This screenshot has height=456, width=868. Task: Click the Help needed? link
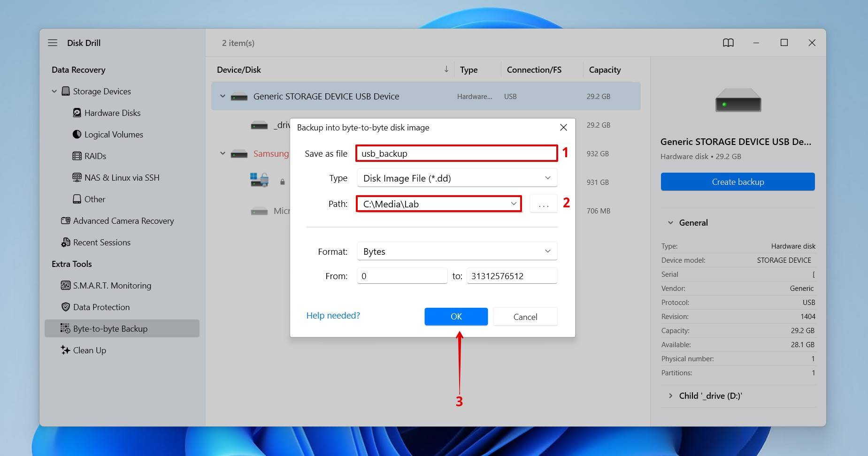pyautogui.click(x=333, y=315)
